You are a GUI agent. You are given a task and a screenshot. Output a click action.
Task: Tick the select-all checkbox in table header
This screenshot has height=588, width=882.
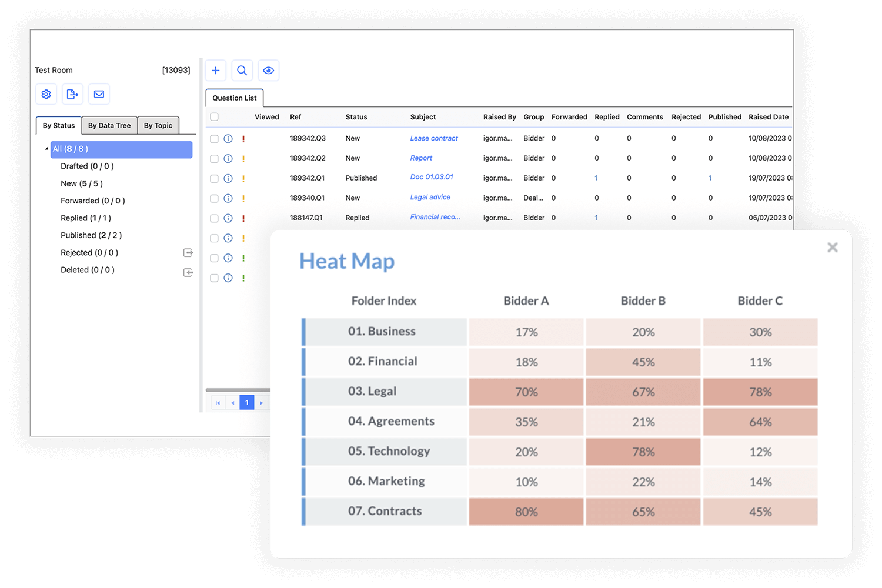click(215, 117)
